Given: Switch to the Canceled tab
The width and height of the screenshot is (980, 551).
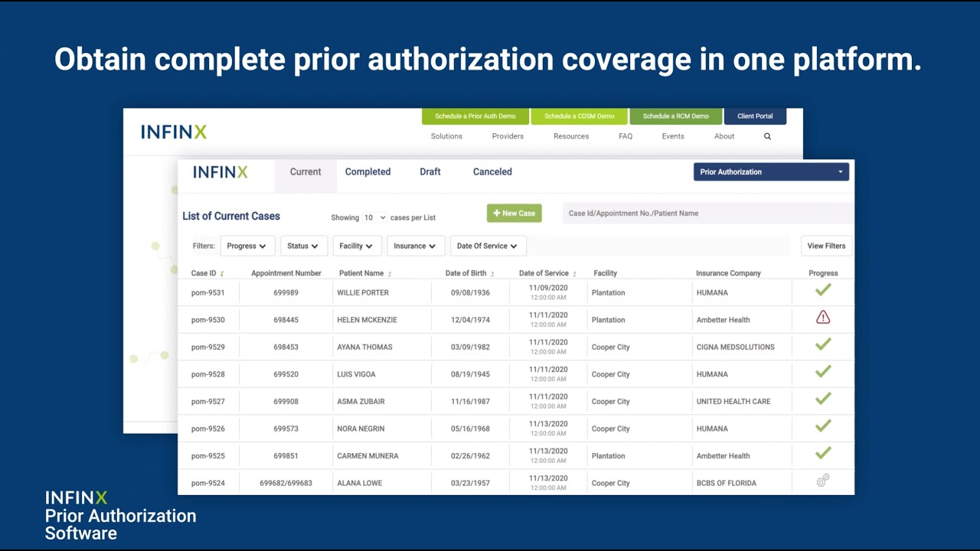Looking at the screenshot, I should tap(492, 172).
